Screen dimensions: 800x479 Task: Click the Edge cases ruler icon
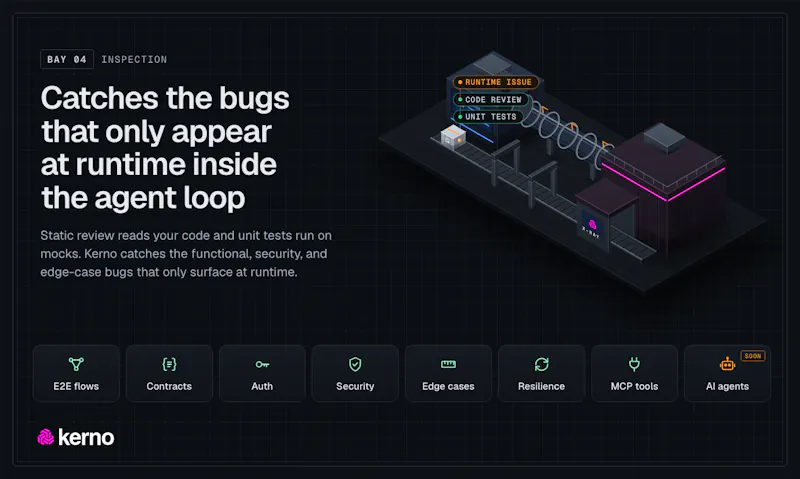pyautogui.click(x=448, y=364)
